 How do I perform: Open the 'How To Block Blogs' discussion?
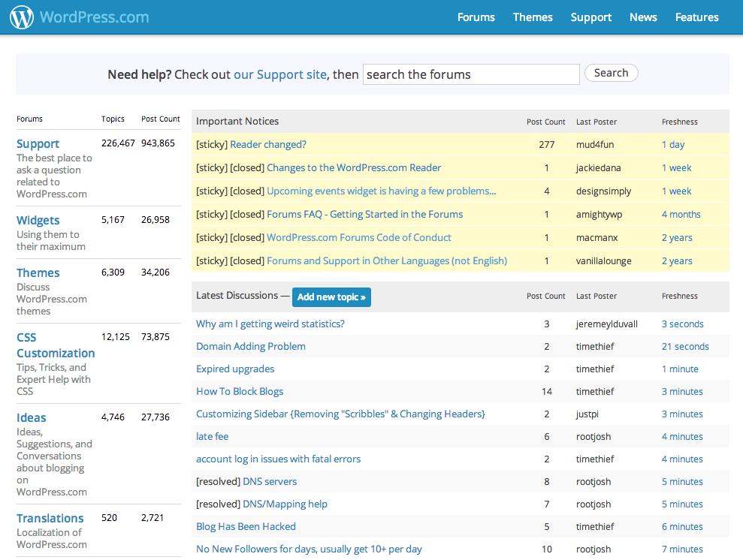coord(240,391)
